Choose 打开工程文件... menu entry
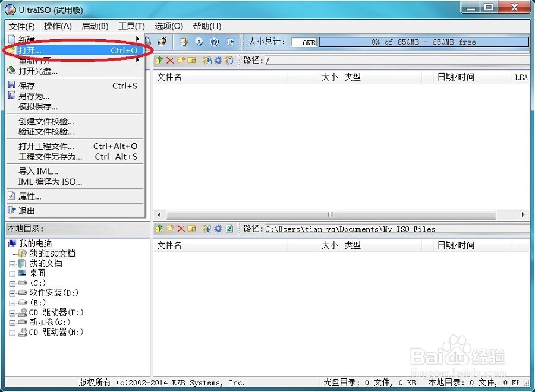 tap(75, 146)
